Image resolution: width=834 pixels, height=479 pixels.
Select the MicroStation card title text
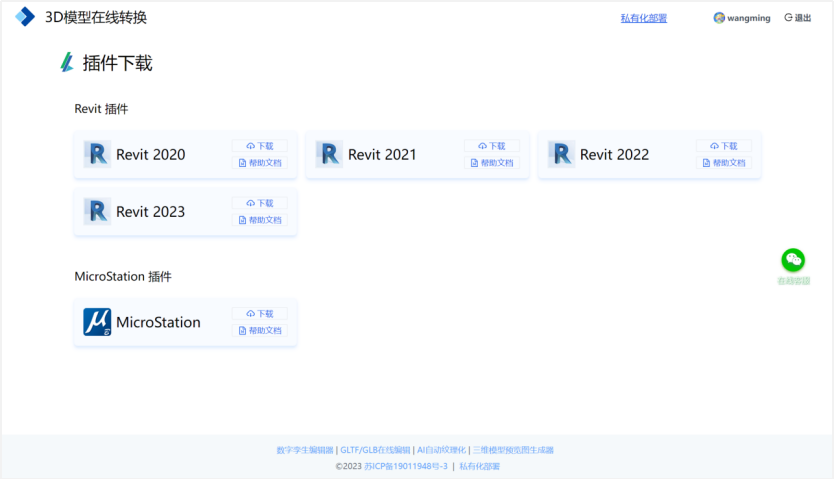(x=159, y=322)
